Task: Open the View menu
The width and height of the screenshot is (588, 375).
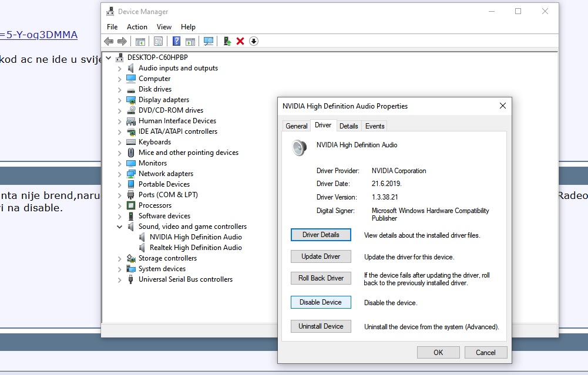Action: tap(164, 27)
